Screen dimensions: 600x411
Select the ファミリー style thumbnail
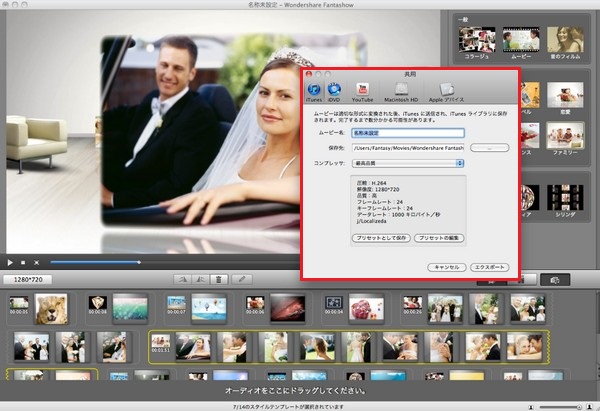[x=565, y=135]
